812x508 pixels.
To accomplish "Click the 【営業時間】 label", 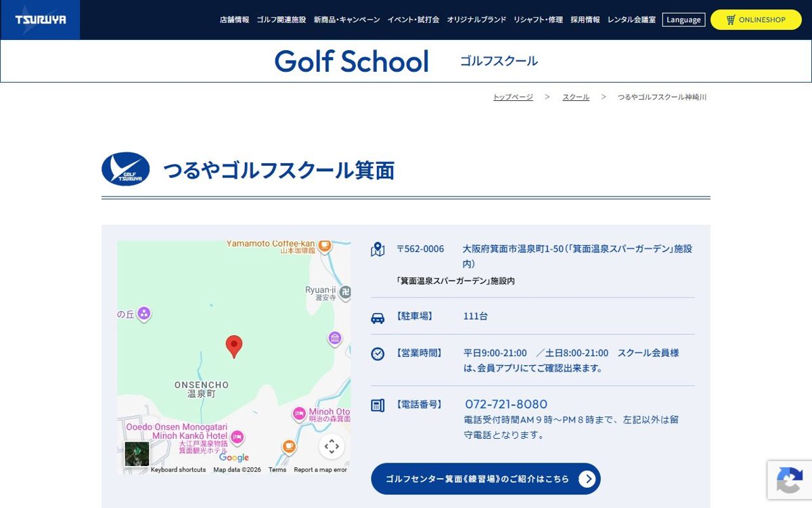I will tap(419, 353).
